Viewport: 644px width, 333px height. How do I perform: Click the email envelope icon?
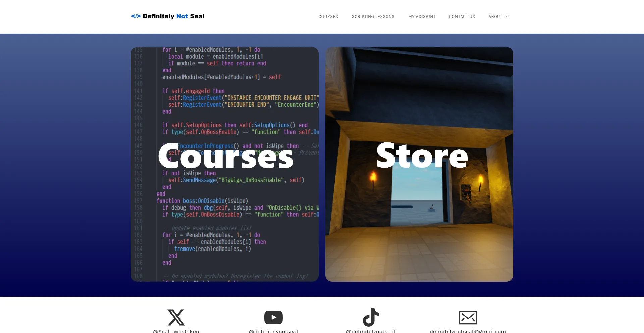(x=468, y=317)
